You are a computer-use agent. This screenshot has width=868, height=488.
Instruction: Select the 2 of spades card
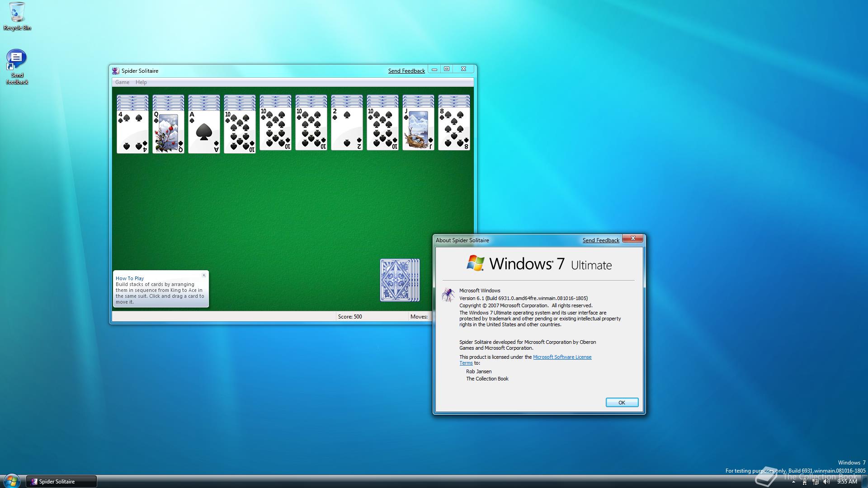click(x=347, y=128)
